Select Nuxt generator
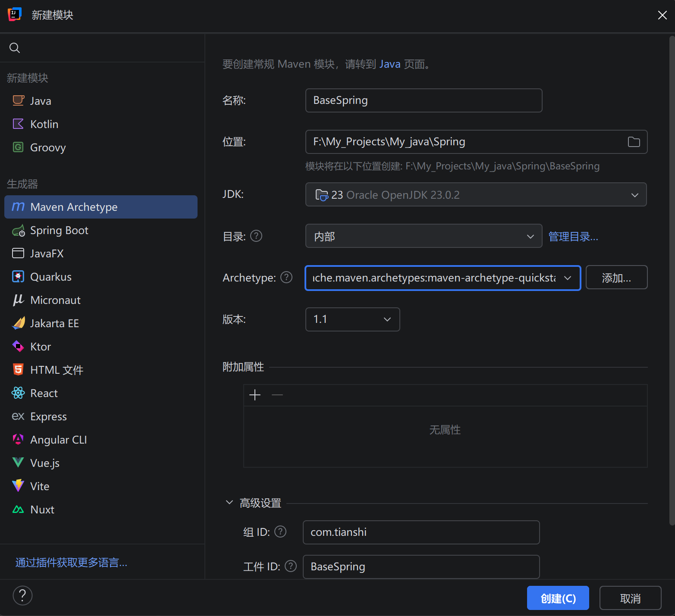 pos(101,510)
